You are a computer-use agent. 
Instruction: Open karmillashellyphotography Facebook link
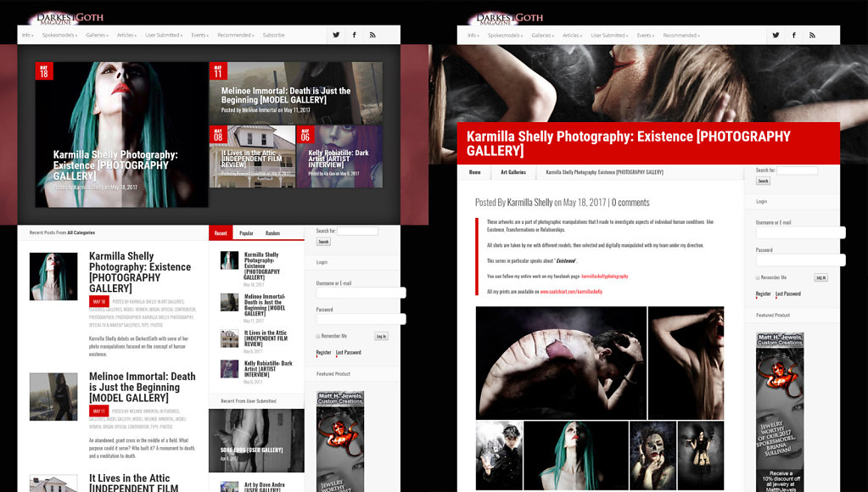pos(604,277)
